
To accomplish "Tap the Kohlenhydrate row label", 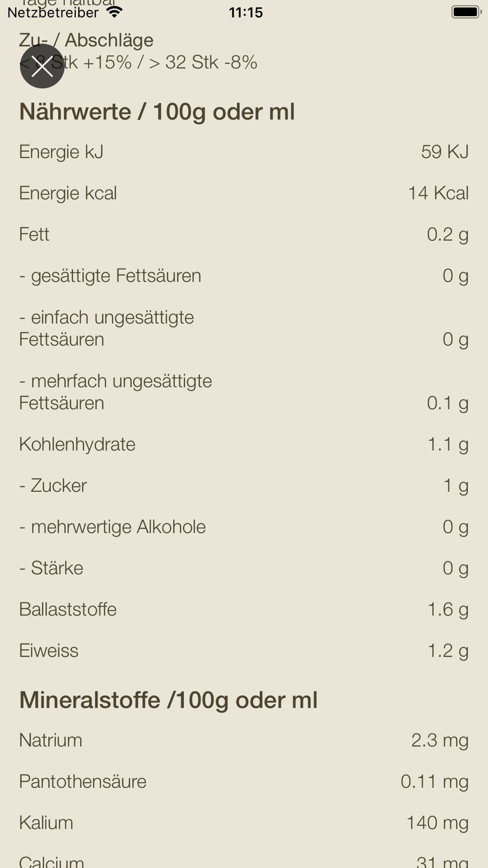I will point(77,444).
